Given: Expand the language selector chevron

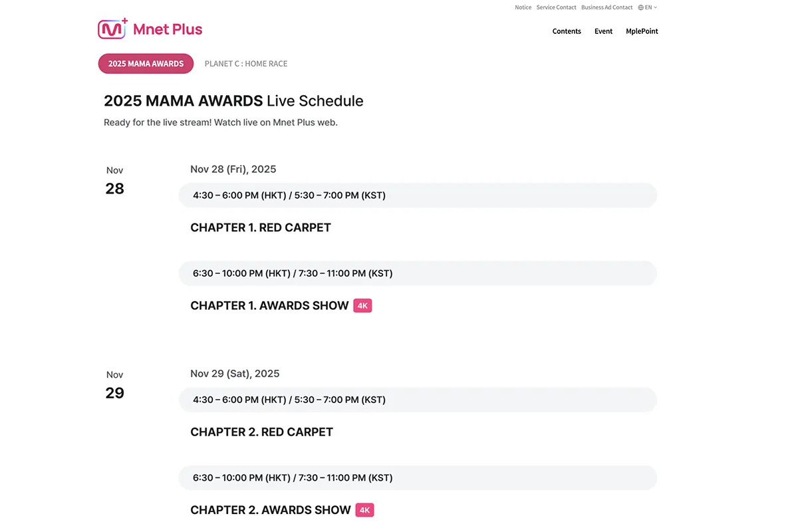Looking at the screenshot, I should (656, 7).
